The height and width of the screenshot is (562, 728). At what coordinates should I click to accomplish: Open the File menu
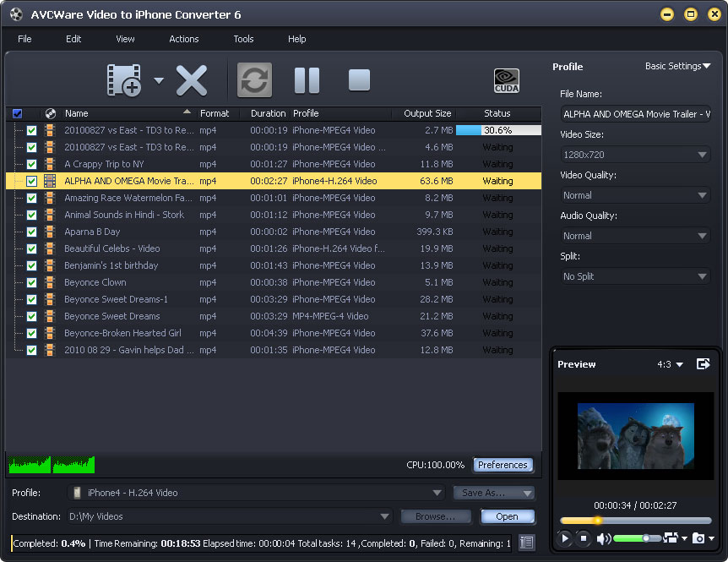point(24,39)
